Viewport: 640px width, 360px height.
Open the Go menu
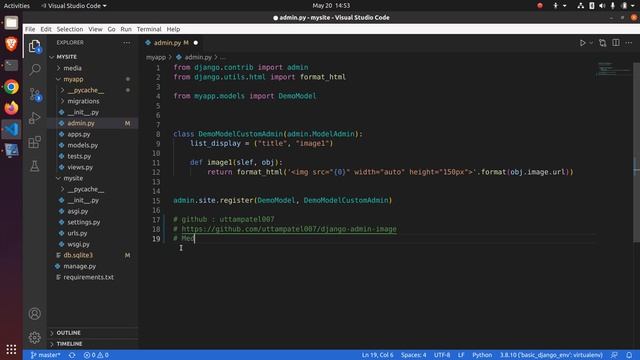pyautogui.click(x=111, y=29)
